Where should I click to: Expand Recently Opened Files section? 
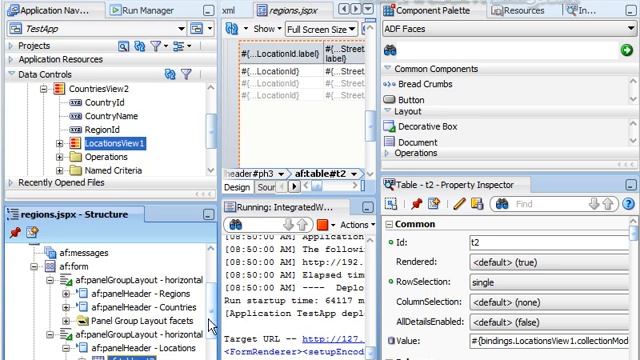pyautogui.click(x=11, y=183)
